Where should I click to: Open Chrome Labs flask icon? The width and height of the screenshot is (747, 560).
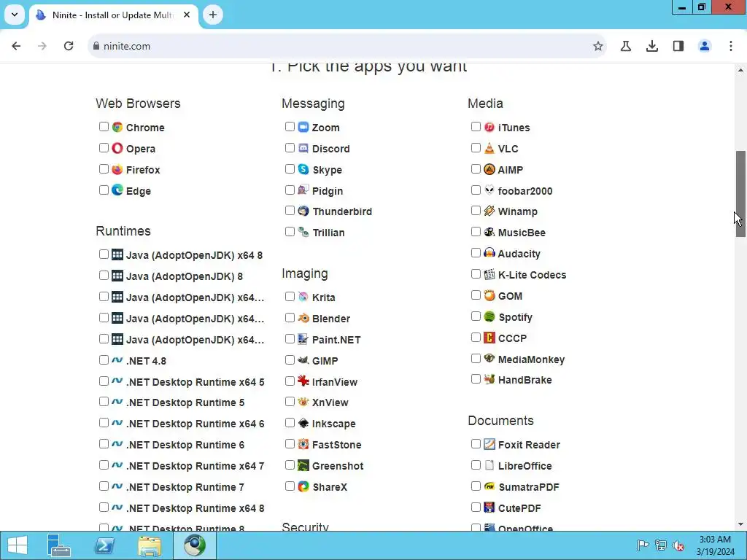(626, 46)
